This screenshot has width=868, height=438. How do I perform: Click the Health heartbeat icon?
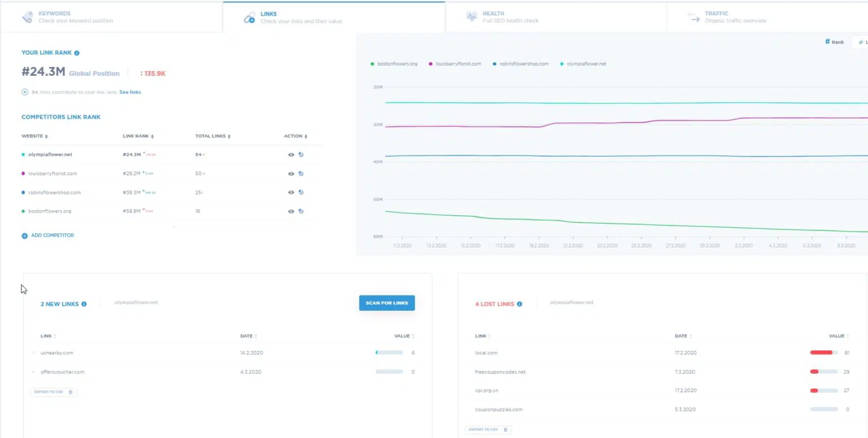pos(471,17)
